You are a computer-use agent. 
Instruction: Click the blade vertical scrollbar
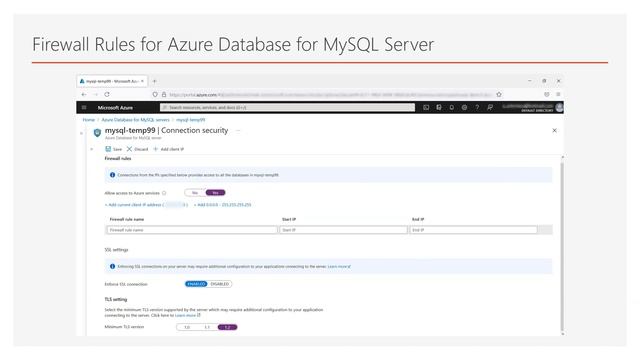pyautogui.click(x=562, y=246)
